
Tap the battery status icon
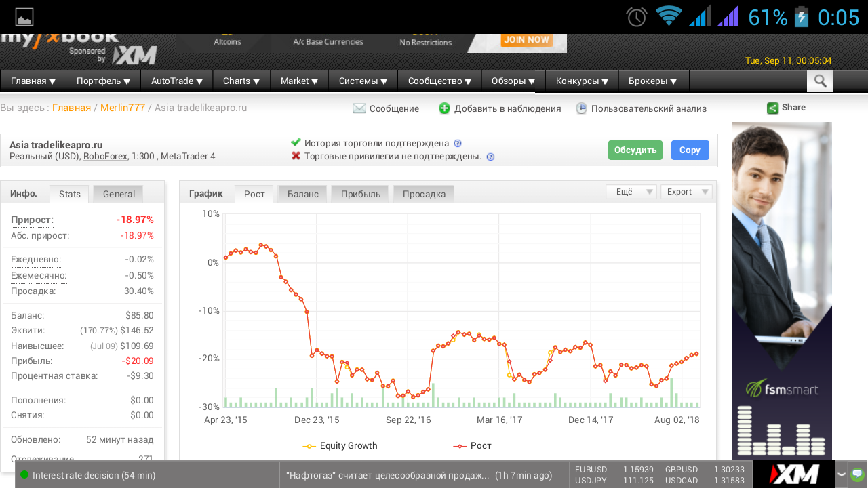tap(802, 17)
